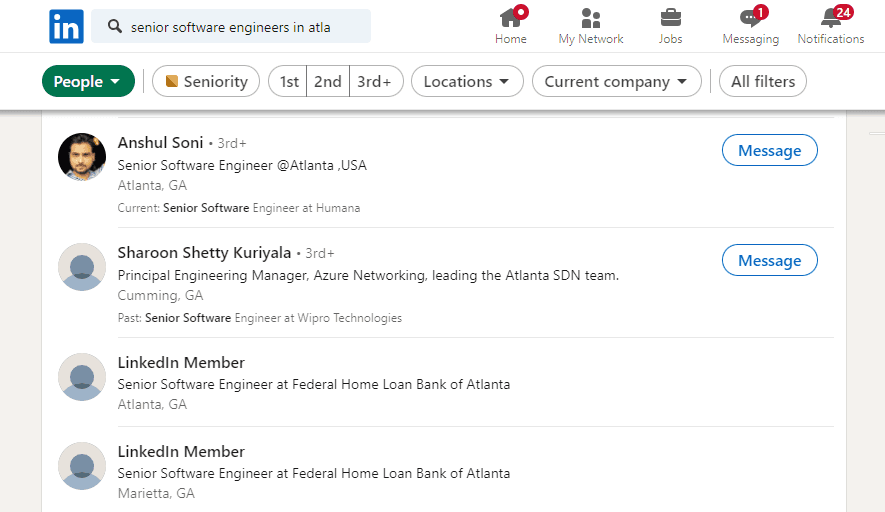Click the search magnifier icon
Screen dimensions: 885x512
(x=115, y=26)
